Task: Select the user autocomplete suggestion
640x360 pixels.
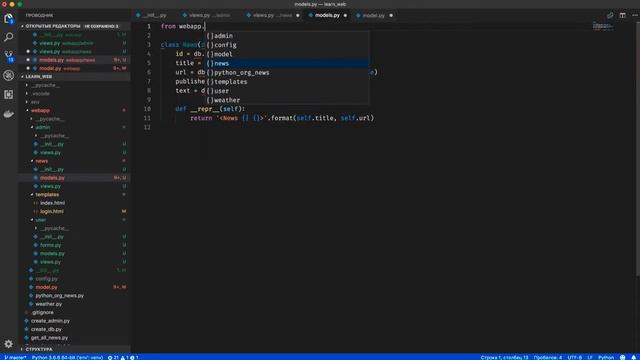Action: pos(287,91)
